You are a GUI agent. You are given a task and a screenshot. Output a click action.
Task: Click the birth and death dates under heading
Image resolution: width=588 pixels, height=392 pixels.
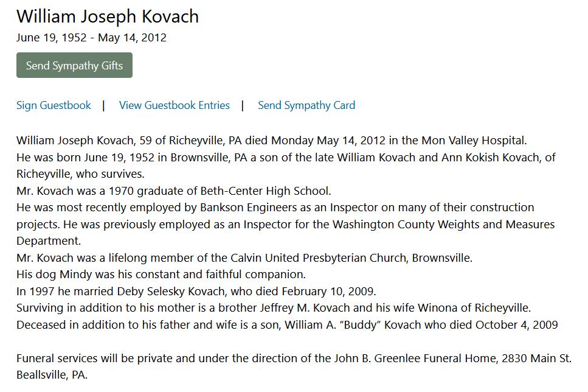pos(91,38)
